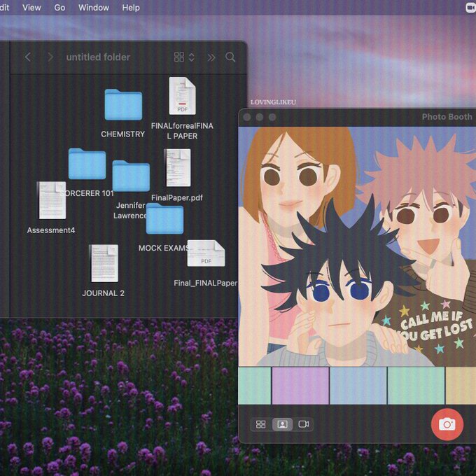Click the "untitled folder" window title

[98, 57]
